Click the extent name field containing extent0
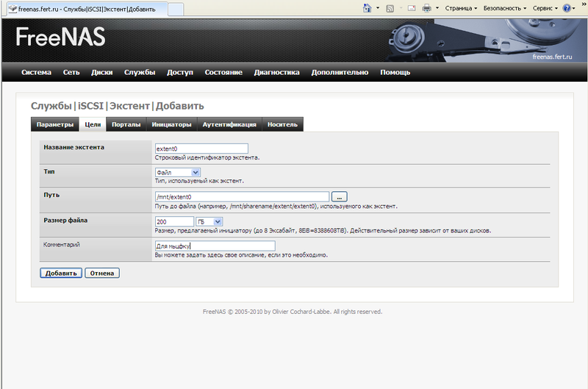This screenshot has height=389, width=588. pos(201,149)
